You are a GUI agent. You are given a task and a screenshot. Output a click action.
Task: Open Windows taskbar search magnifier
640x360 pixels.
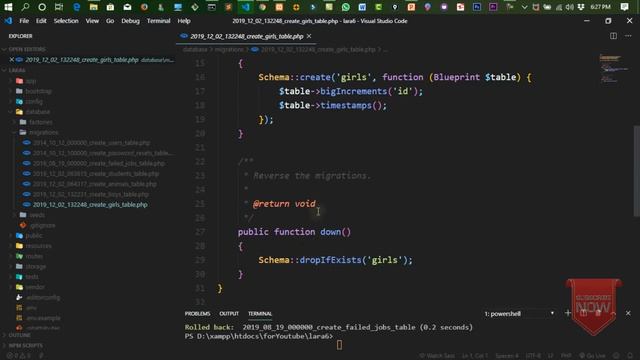point(25,7)
